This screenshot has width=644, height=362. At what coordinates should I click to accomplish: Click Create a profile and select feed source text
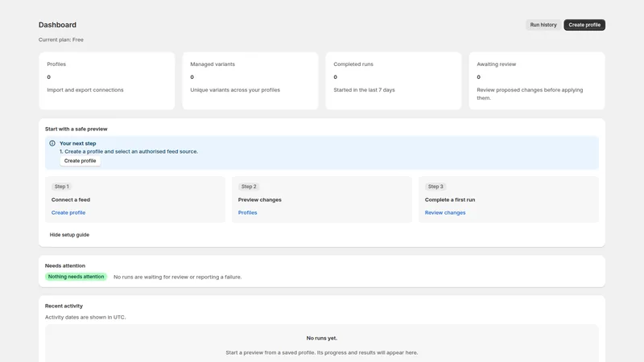point(129,151)
